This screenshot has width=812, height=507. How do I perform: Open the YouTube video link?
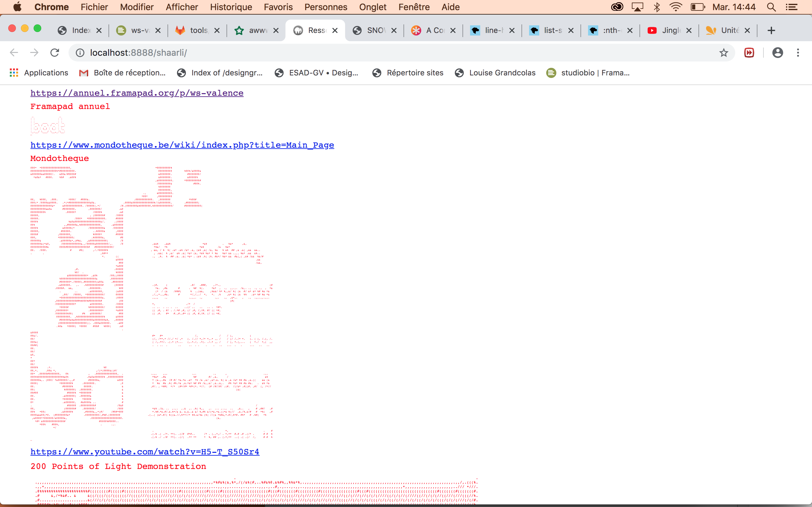click(x=145, y=452)
